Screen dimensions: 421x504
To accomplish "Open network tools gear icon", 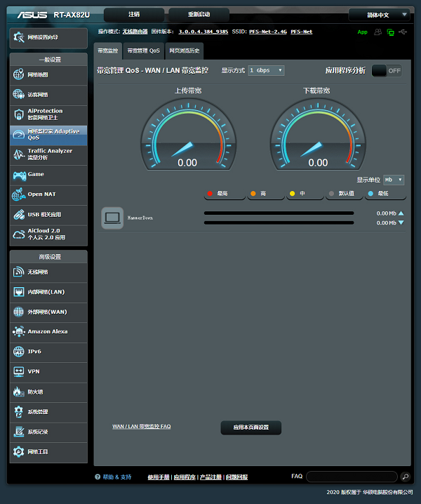I will (x=19, y=451).
